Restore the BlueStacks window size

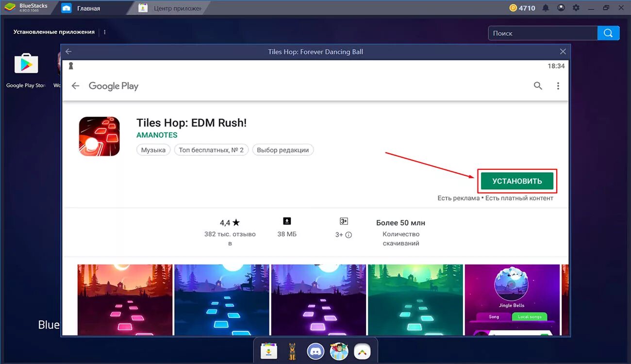tap(606, 8)
